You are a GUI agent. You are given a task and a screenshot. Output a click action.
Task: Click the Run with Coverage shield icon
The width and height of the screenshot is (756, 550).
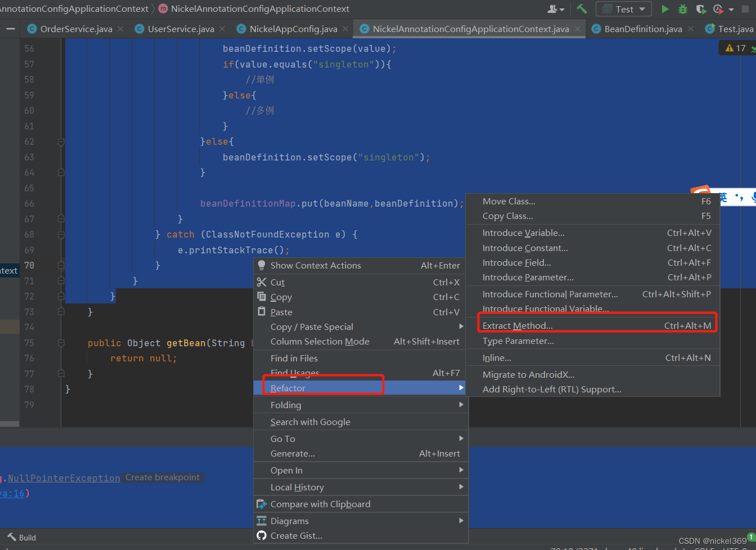700,9
